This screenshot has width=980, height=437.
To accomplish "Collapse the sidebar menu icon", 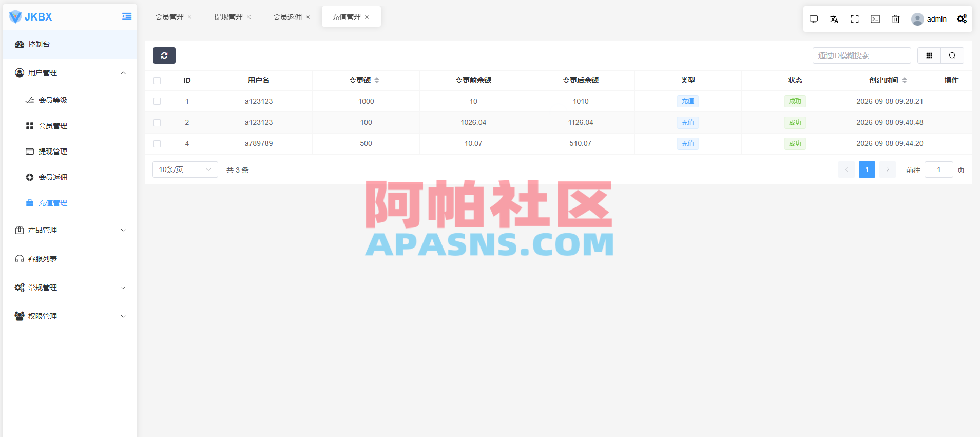I will coord(127,16).
